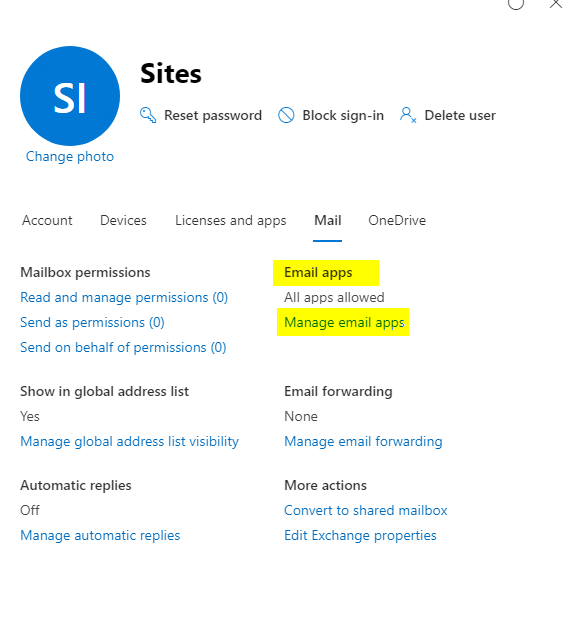The image size is (569, 621).
Task: Click the Block sign-in prohibited icon
Action: (x=286, y=115)
